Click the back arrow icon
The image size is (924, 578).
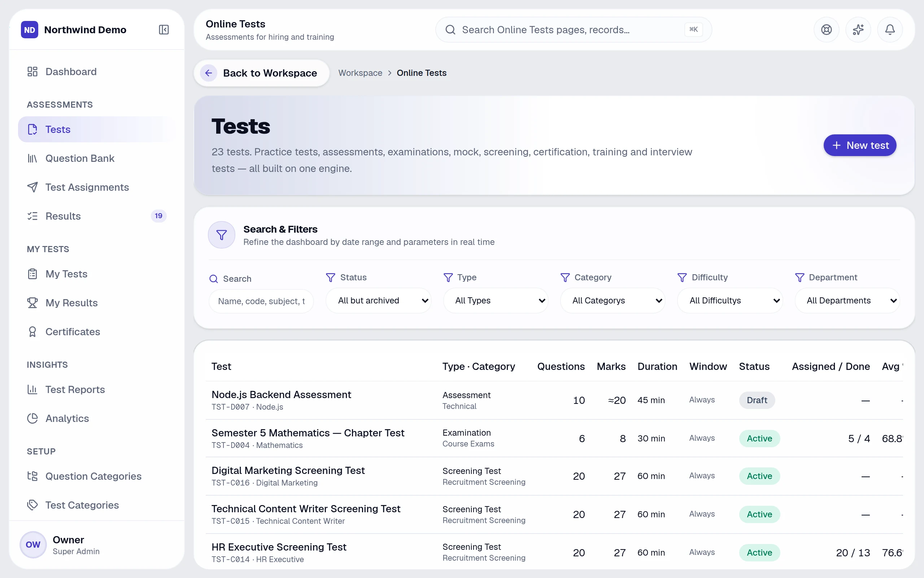coord(209,73)
